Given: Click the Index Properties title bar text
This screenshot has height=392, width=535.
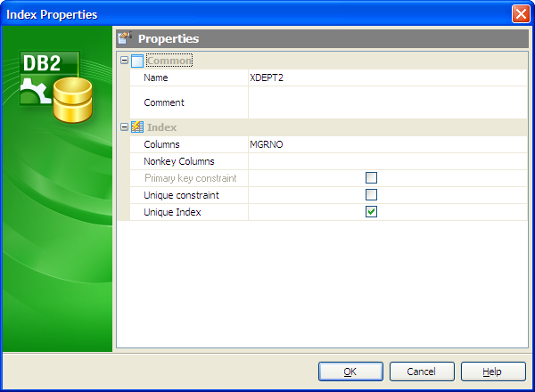Looking at the screenshot, I should coord(52,14).
